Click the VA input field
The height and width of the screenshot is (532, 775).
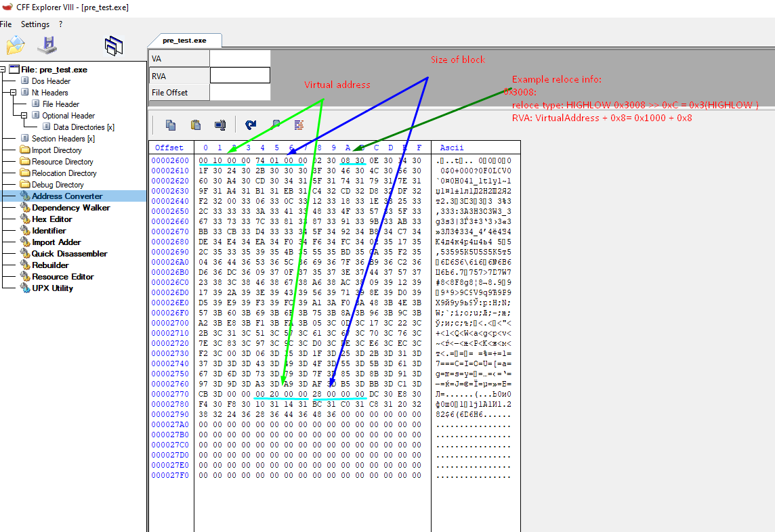pos(240,59)
